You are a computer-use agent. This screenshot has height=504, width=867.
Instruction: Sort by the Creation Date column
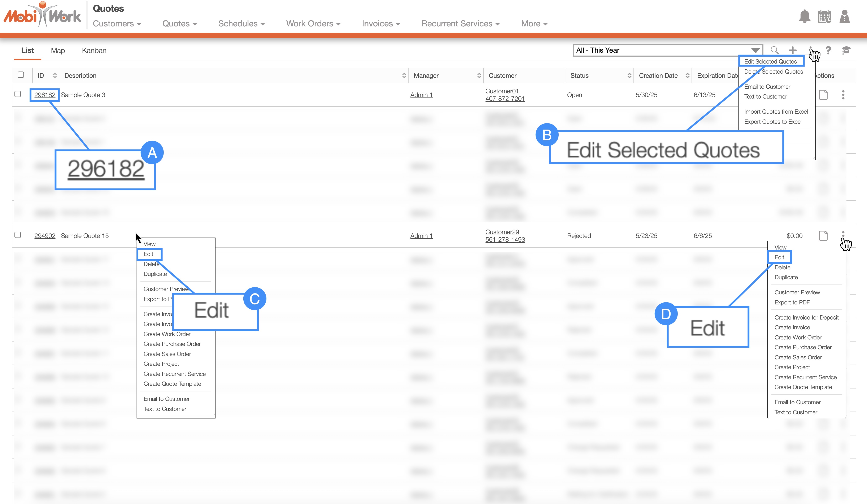pyautogui.click(x=658, y=75)
